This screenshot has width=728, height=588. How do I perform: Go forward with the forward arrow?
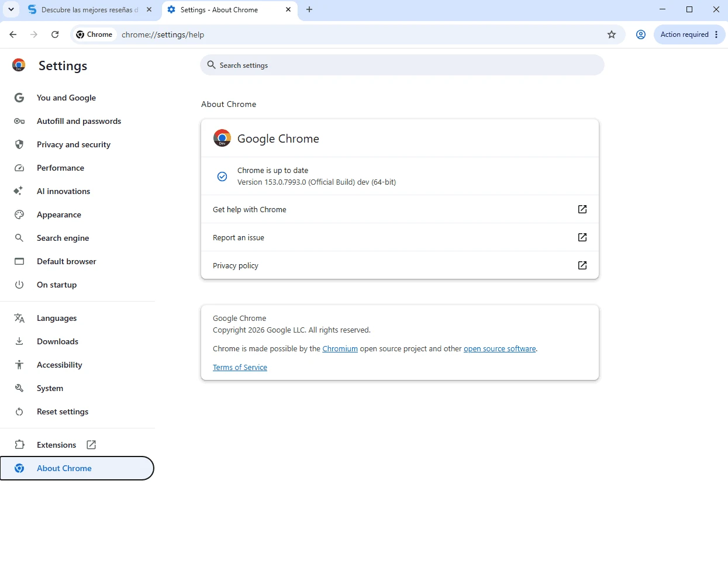pyautogui.click(x=34, y=34)
